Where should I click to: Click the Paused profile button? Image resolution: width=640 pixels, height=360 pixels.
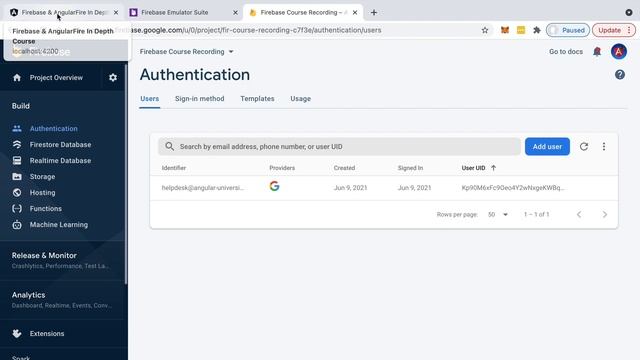[568, 30]
